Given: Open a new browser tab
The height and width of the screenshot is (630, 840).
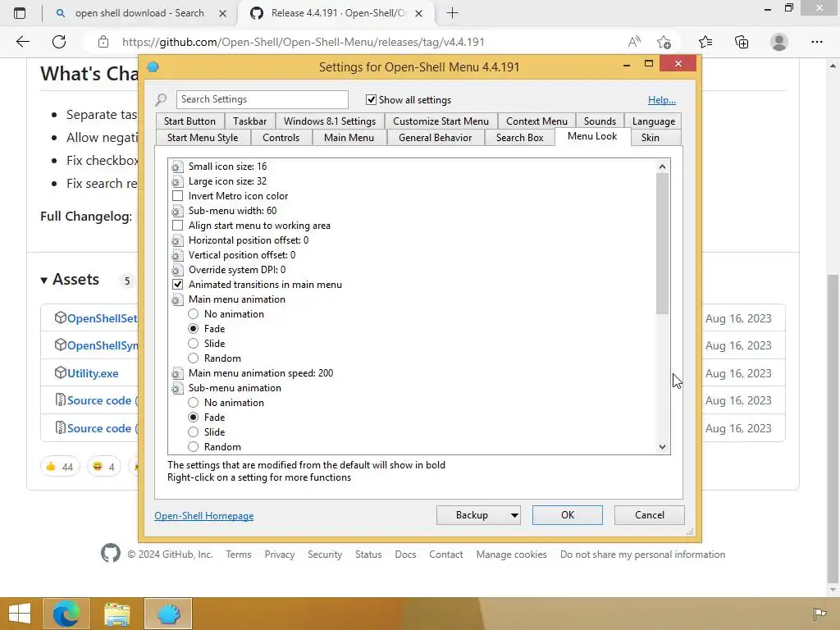Looking at the screenshot, I should point(452,13).
